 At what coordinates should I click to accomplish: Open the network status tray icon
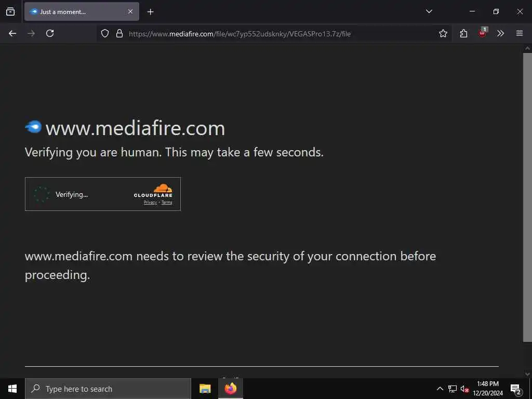pos(453,389)
